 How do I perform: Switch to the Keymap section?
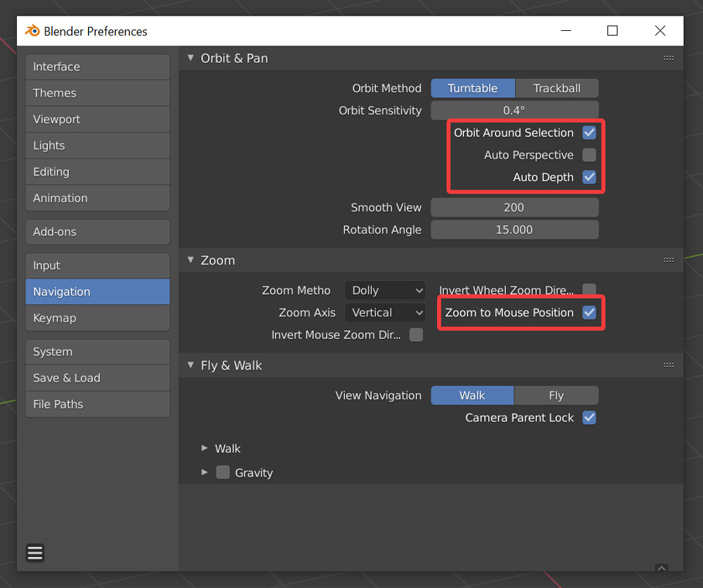(x=97, y=318)
